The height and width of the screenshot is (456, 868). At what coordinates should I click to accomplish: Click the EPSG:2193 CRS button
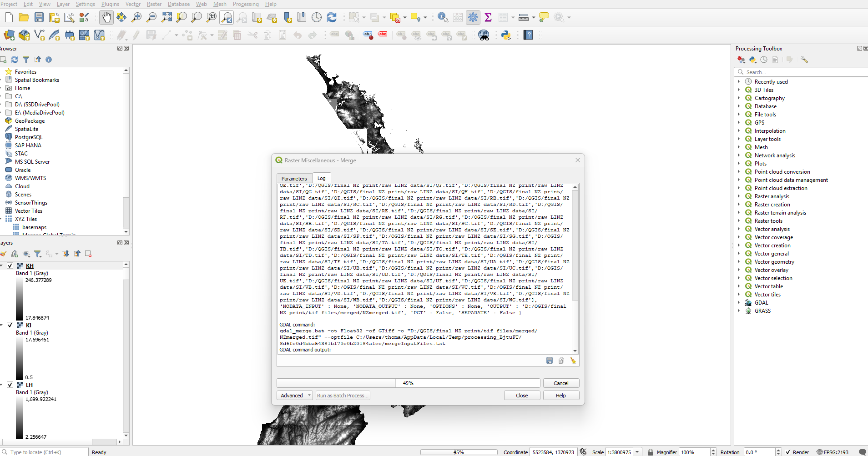[833, 452]
